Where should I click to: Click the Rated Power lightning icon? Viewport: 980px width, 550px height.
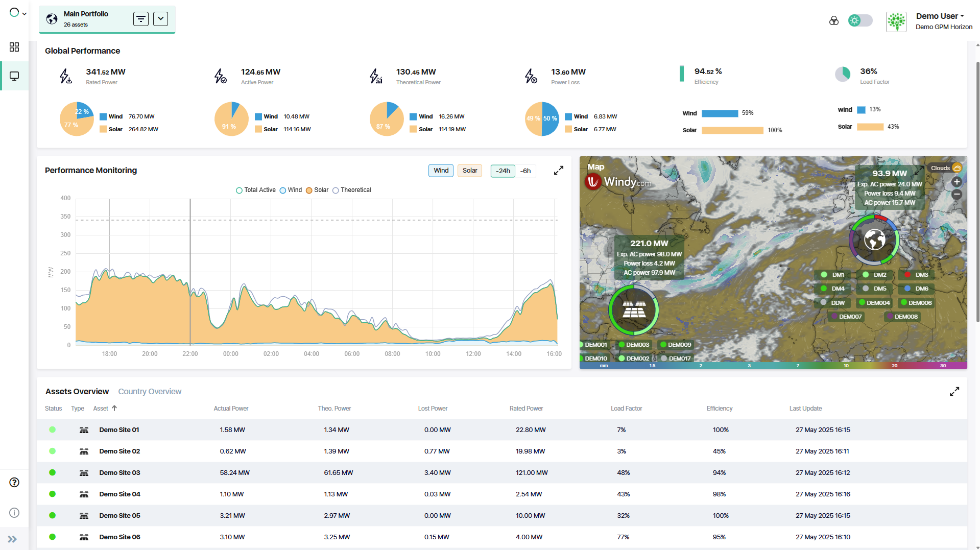click(x=65, y=76)
